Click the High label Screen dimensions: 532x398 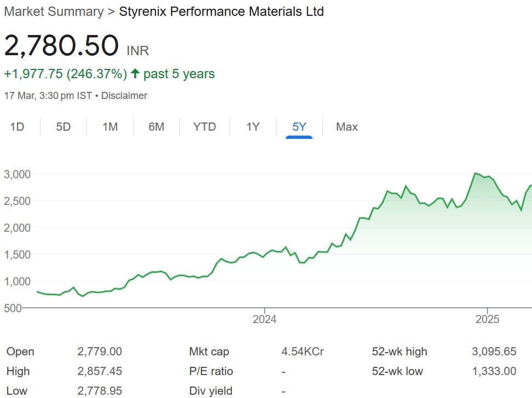click(x=18, y=371)
